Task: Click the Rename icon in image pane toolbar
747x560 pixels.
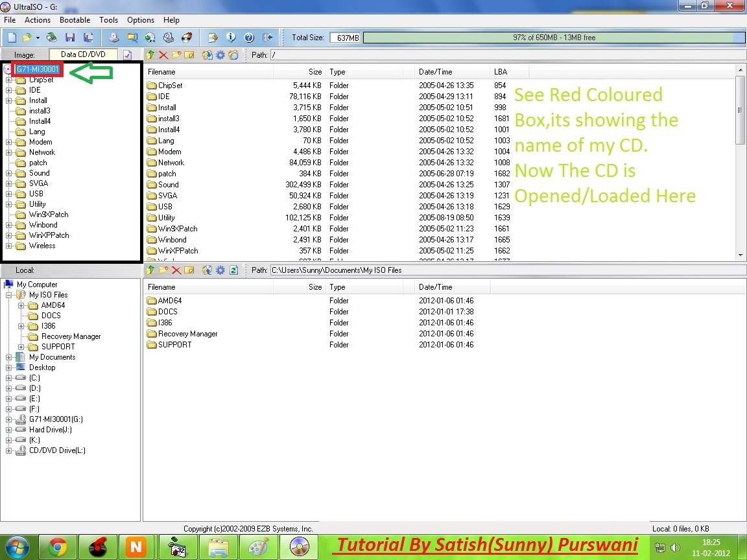Action: point(189,54)
